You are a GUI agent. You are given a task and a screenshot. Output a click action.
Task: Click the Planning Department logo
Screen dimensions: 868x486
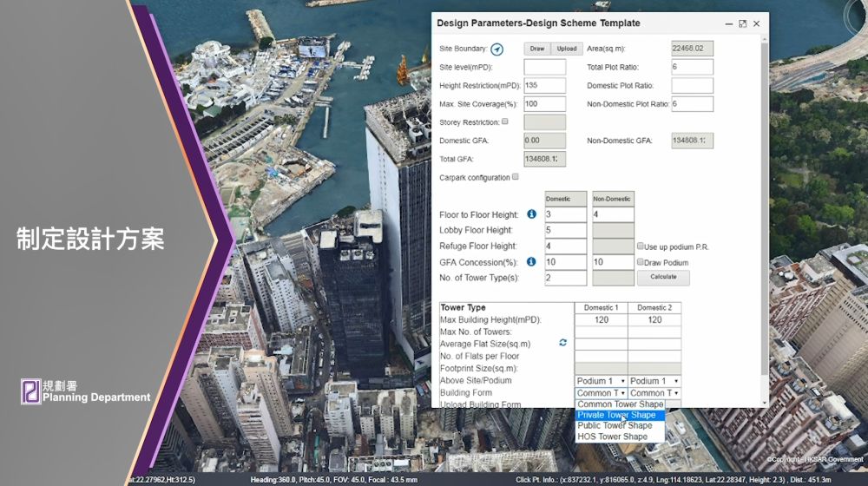[31, 392]
